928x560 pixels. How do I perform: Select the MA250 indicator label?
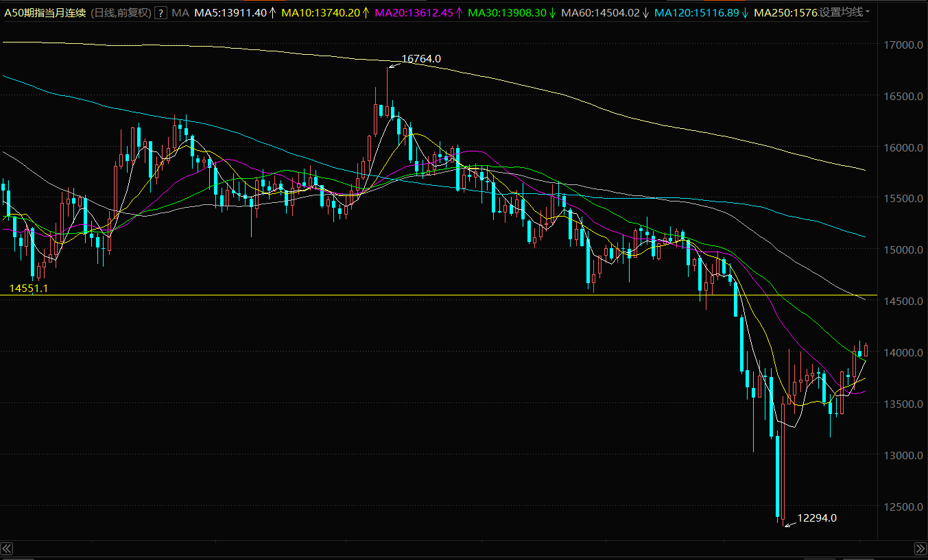click(x=785, y=12)
